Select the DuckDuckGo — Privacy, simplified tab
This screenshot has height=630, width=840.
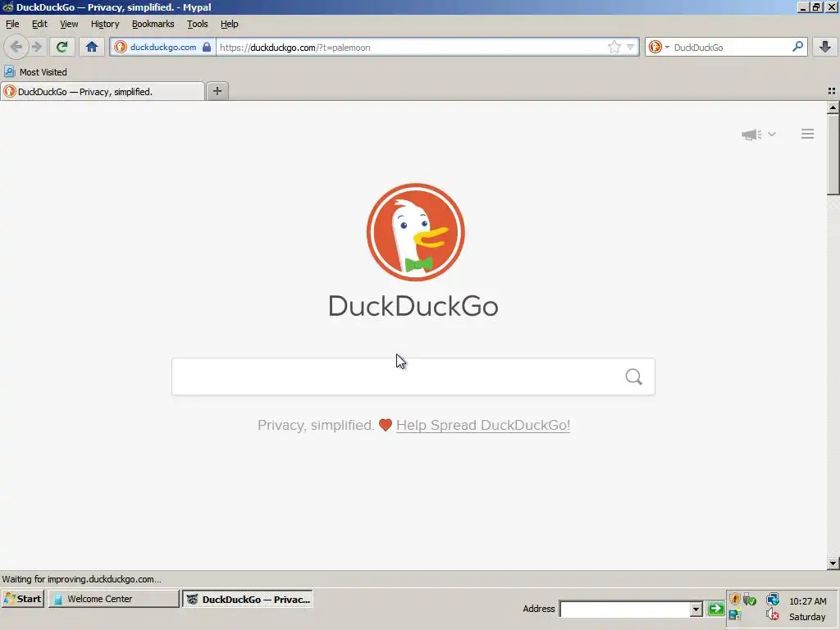click(103, 92)
